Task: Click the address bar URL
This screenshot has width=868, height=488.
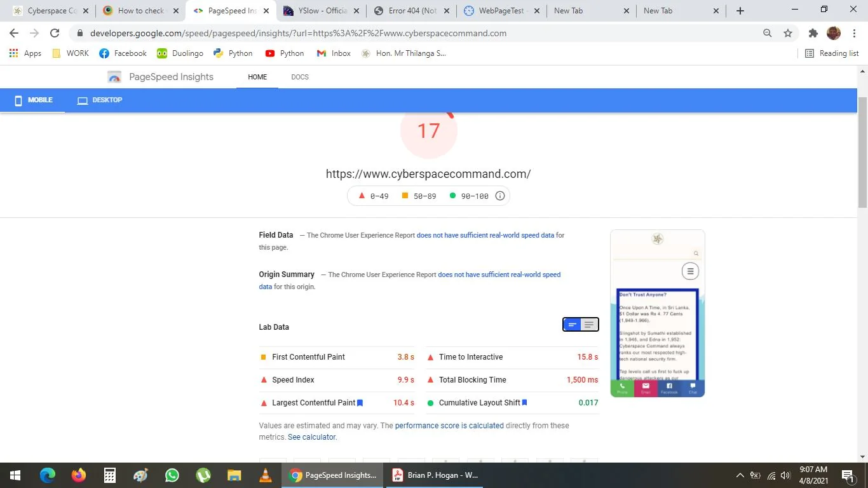Action: tap(298, 33)
